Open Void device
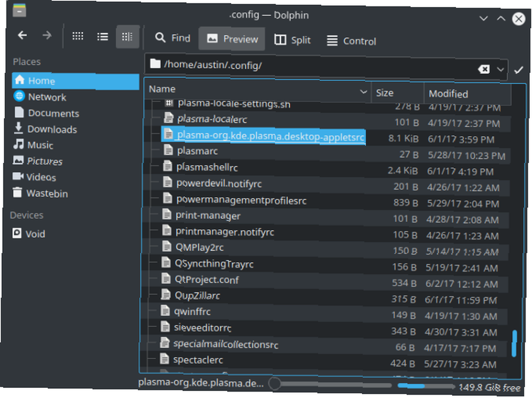532x398 pixels. coord(29,234)
